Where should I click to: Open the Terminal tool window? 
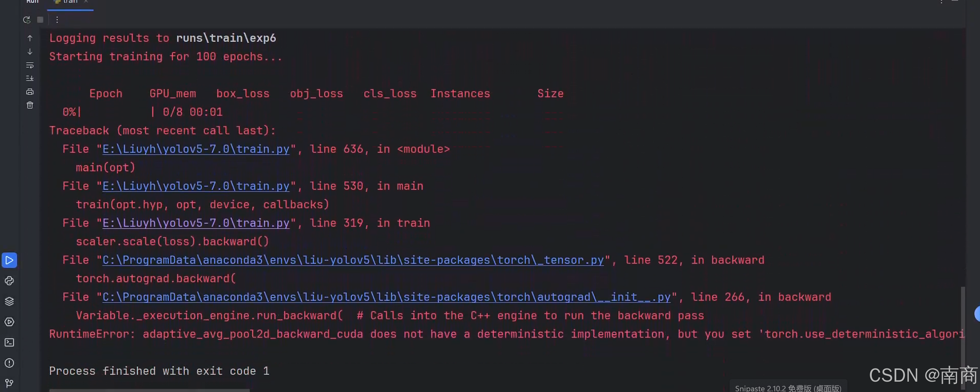pos(9,342)
